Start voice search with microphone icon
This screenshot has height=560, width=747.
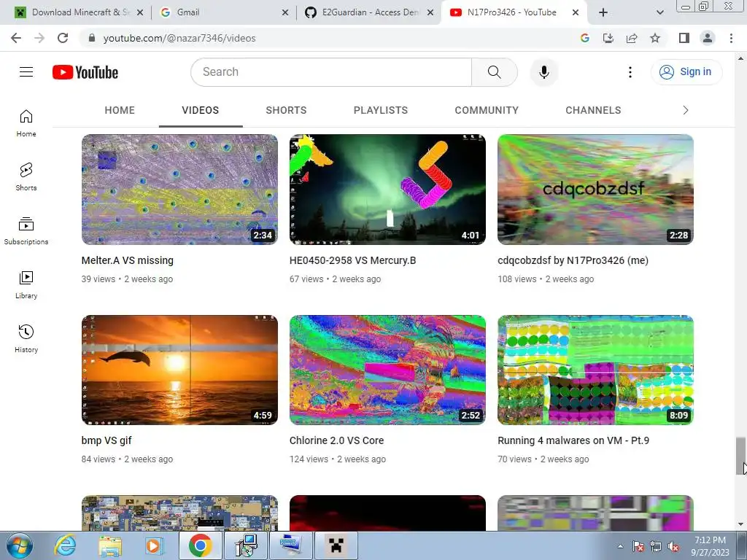[x=543, y=72]
